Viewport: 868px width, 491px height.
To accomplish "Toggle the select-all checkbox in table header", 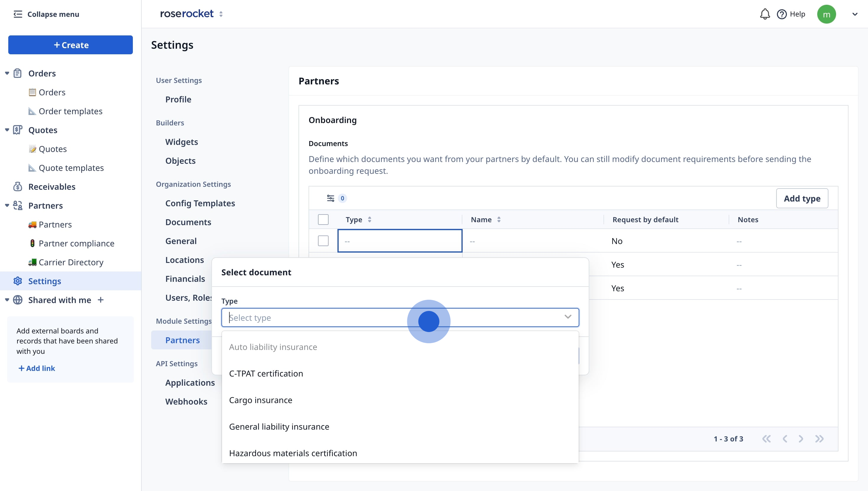I will tap(323, 220).
